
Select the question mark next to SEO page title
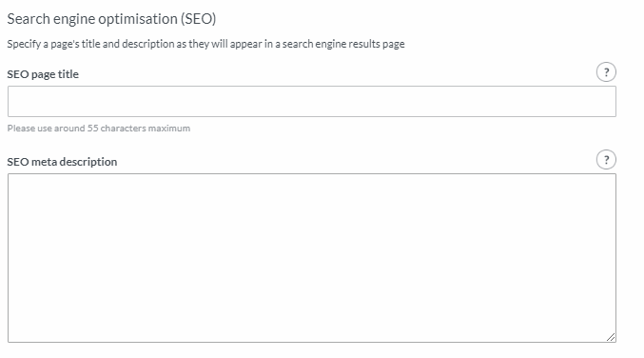tap(606, 72)
